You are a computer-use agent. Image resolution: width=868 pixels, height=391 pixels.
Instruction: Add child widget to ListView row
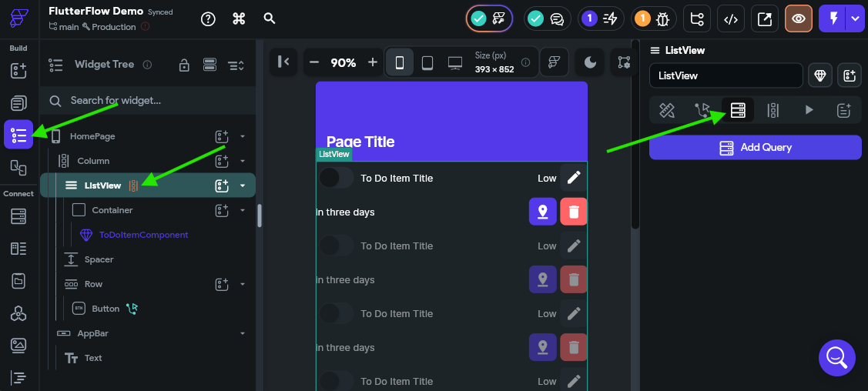pyautogui.click(x=222, y=185)
